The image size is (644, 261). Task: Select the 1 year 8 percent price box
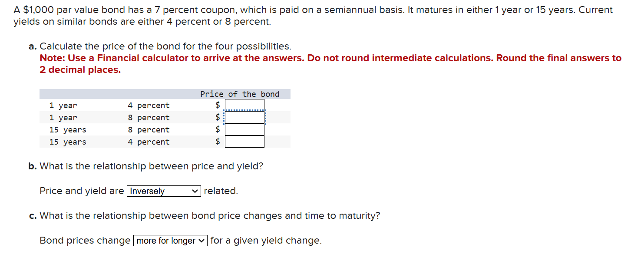244,116
